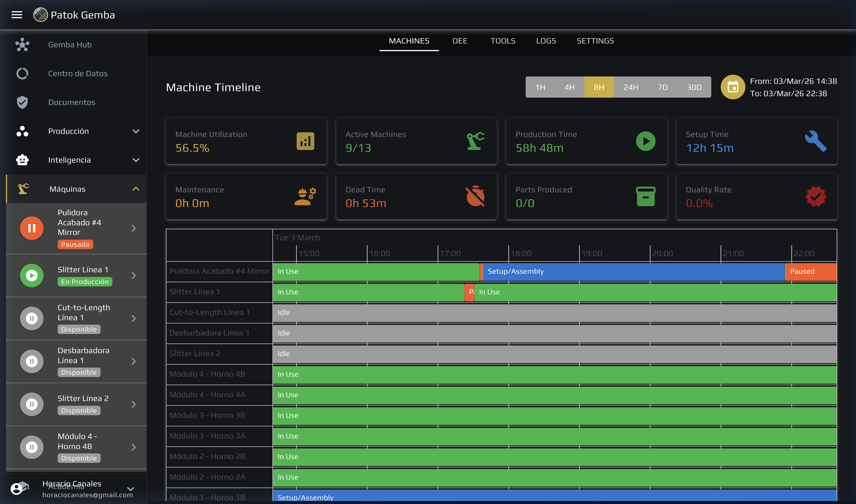
Task: Click the orange pause icon for Pulidora
Action: click(31, 228)
